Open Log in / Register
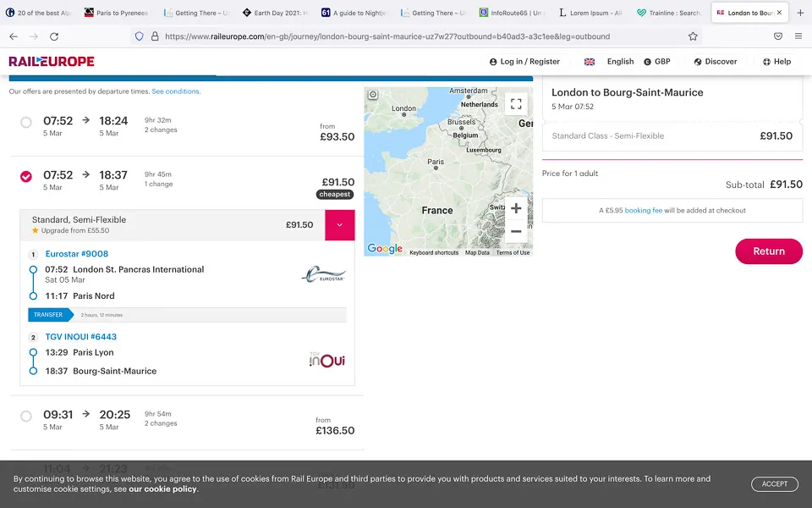This screenshot has height=508, width=812. point(524,62)
